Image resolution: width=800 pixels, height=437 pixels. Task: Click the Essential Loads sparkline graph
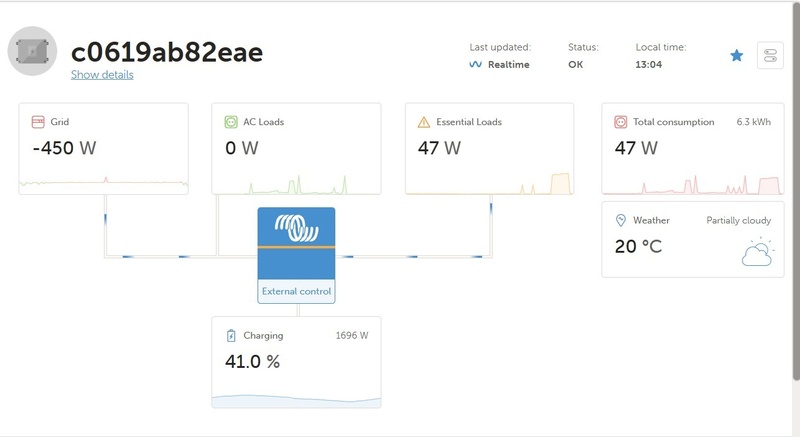(x=490, y=184)
